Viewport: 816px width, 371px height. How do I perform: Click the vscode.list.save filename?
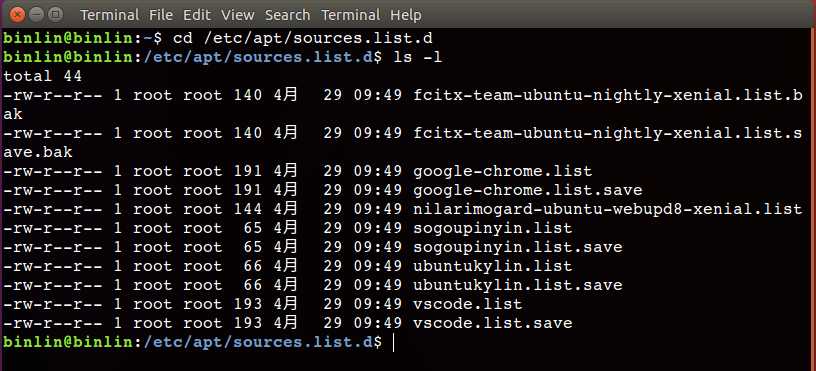493,323
